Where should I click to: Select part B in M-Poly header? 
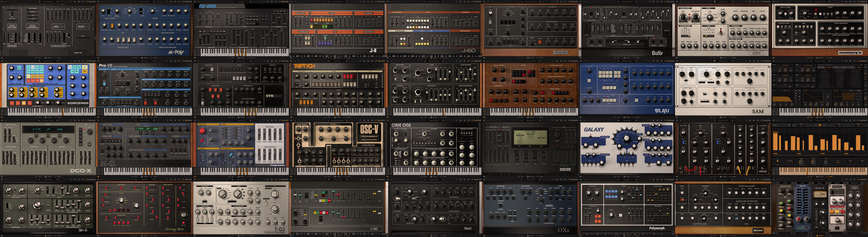tap(106, 2)
